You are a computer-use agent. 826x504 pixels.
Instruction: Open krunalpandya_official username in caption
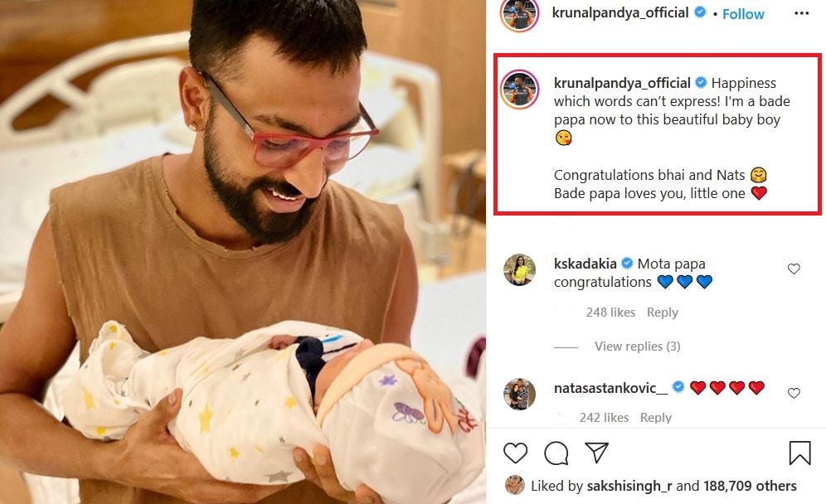(622, 83)
